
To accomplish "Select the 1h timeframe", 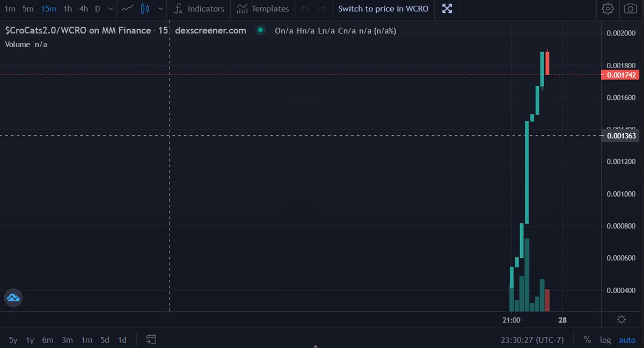I will coord(68,9).
